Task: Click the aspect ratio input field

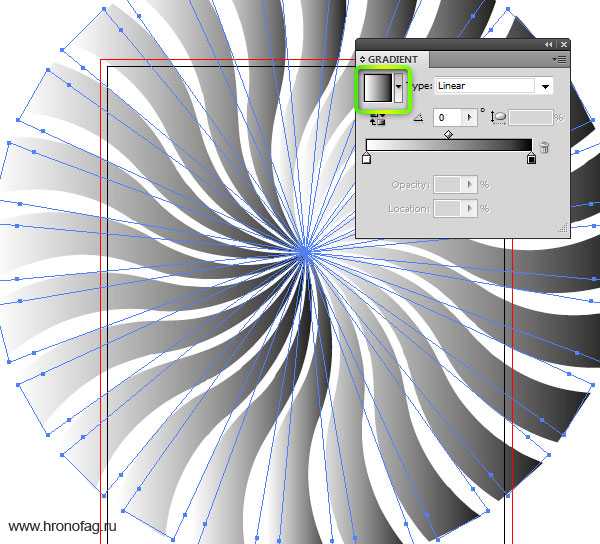Action: (531, 117)
